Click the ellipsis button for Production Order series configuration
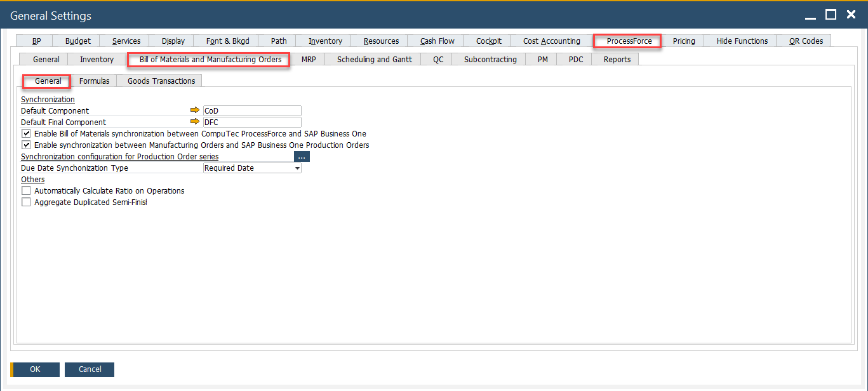Viewport: 868px width, 391px height. pyautogui.click(x=302, y=156)
